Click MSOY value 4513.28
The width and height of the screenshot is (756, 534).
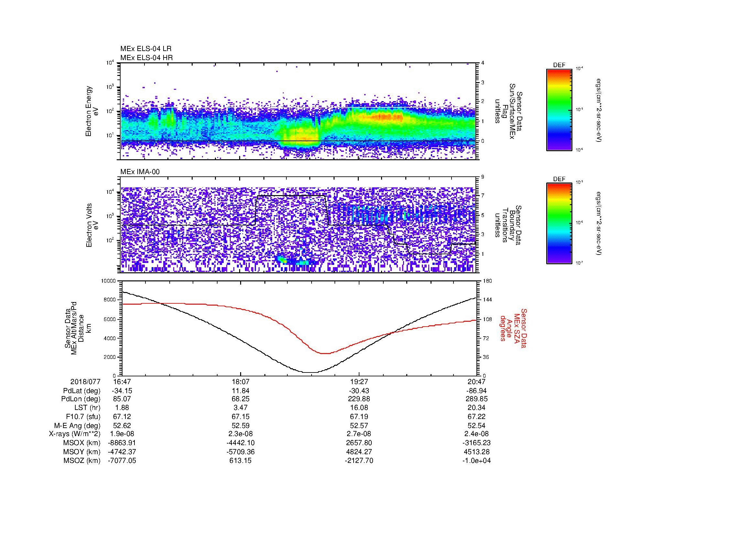click(476, 452)
